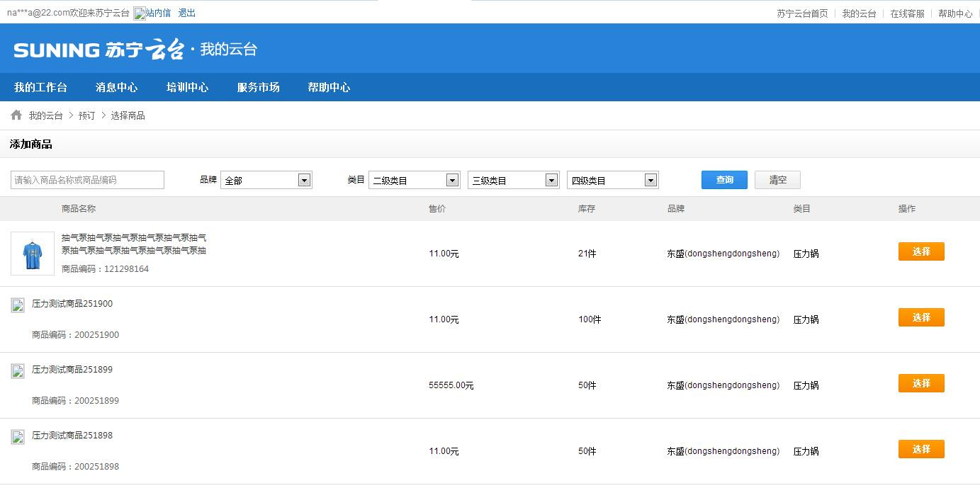Open blue t-shirt product thumbnail
Screen dimensions: 980x488
(33, 254)
